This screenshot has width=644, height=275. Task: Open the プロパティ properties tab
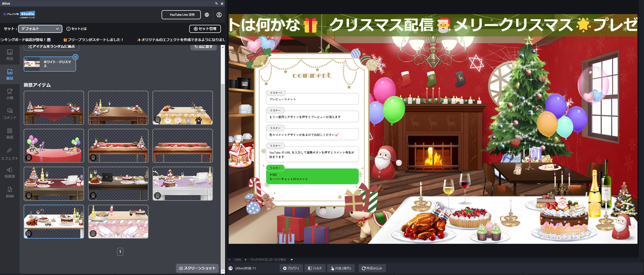pos(291,268)
